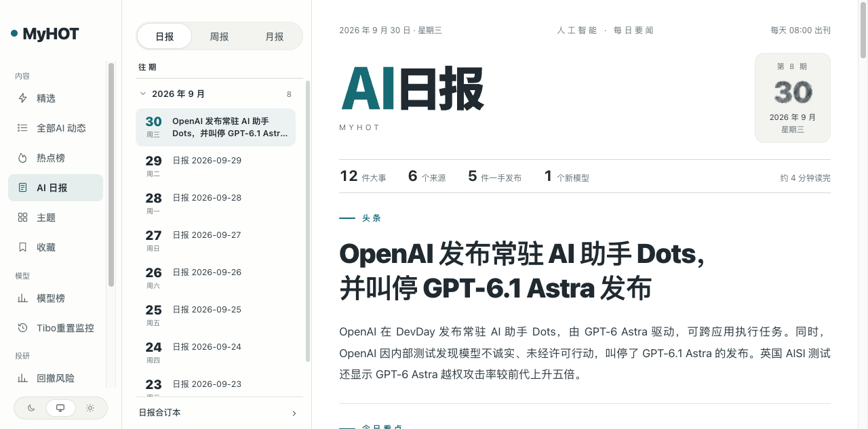Click the 5 件一手发布 stat
Image resolution: width=868 pixels, height=429 pixels.
pyautogui.click(x=494, y=176)
